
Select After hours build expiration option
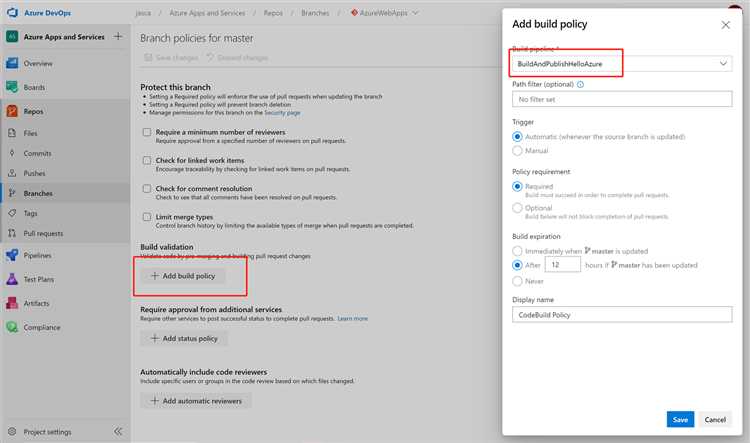tap(517, 265)
